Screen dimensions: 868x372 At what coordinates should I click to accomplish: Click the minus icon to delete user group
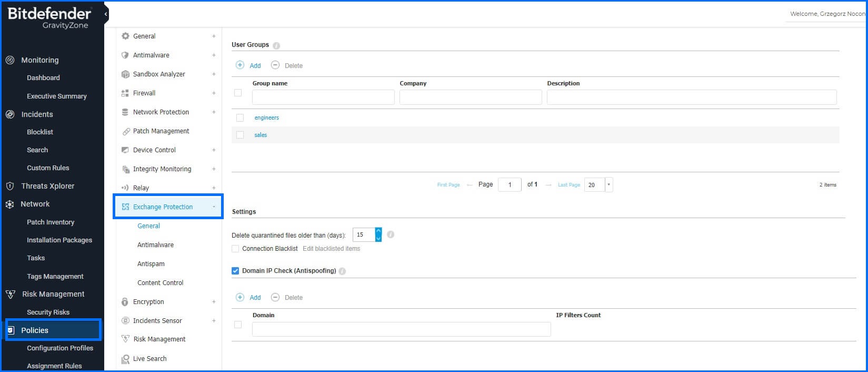[275, 65]
